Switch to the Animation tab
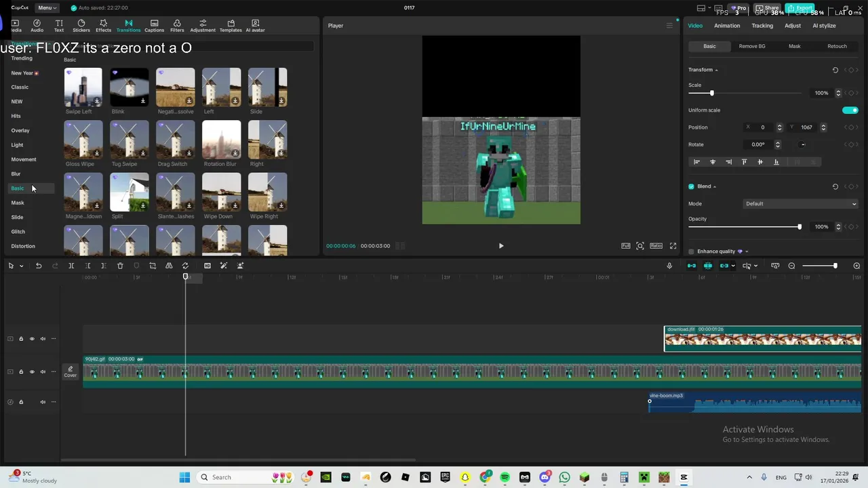The image size is (868, 488). (727, 26)
